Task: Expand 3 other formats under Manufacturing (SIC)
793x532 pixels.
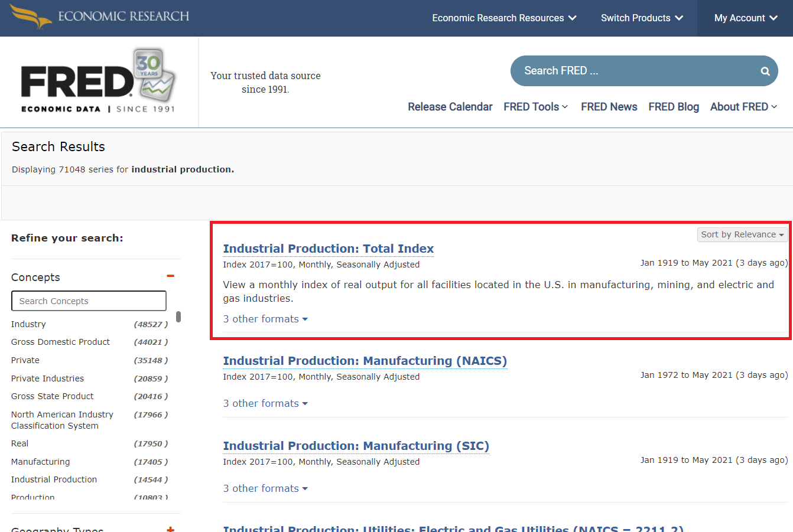Action: tap(265, 488)
